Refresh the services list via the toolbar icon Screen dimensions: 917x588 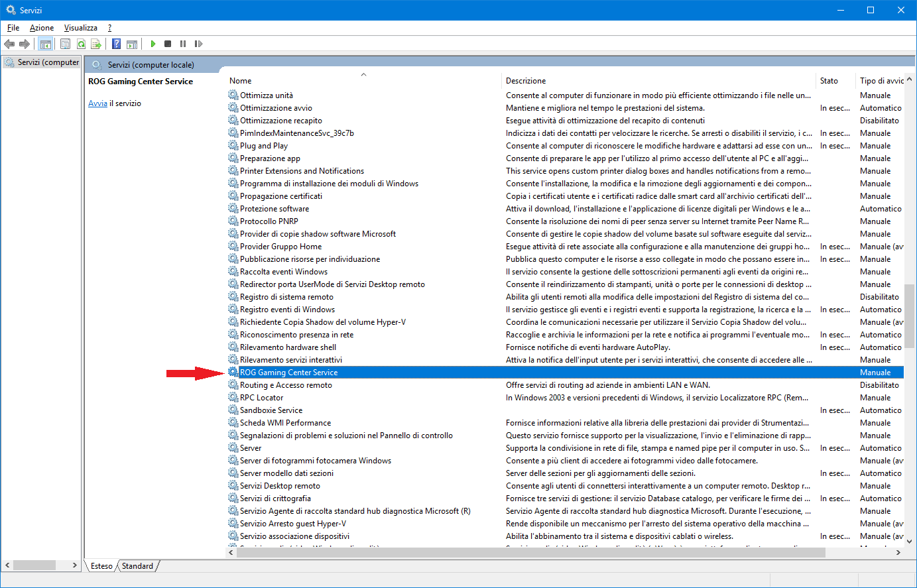81,44
